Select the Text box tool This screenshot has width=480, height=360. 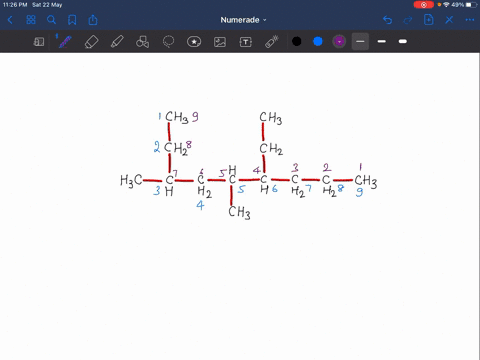[x=246, y=42]
